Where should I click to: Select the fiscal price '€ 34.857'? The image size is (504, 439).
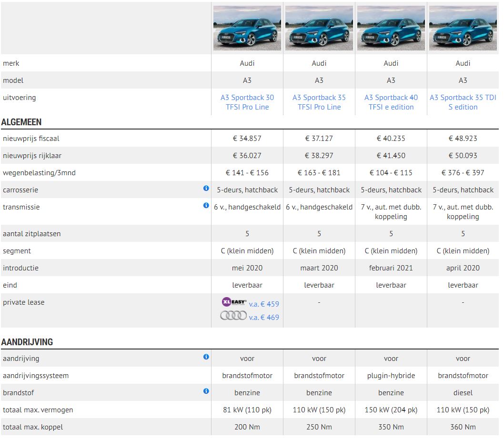[x=247, y=139]
